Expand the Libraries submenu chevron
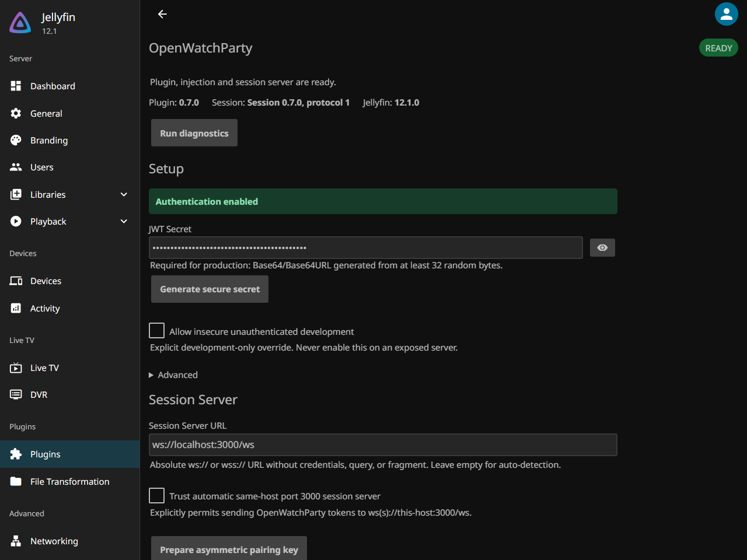 coord(124,194)
